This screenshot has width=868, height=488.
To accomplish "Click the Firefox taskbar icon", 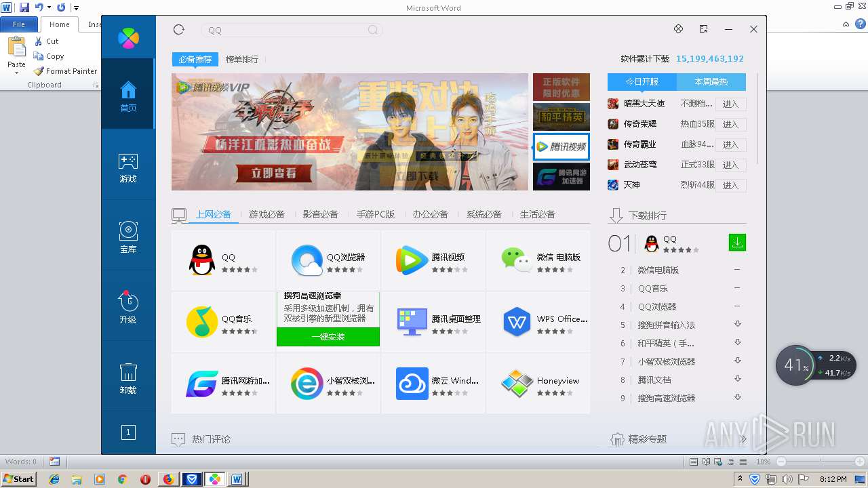I will pyautogui.click(x=168, y=479).
